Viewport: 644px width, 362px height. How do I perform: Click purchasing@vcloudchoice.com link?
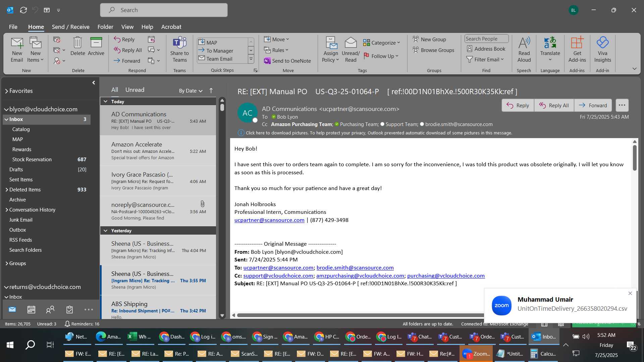[x=446, y=276]
